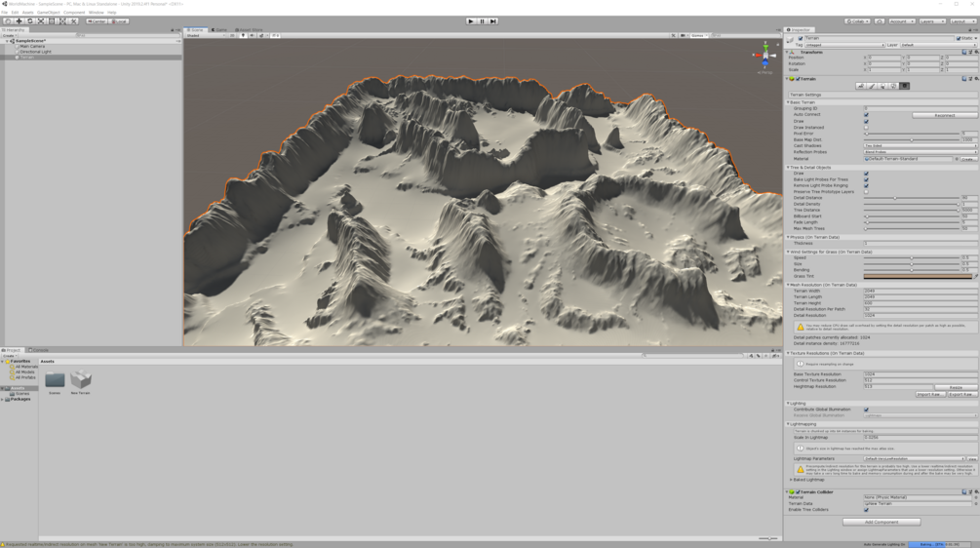
Task: Click the Add Component button
Action: click(x=882, y=522)
